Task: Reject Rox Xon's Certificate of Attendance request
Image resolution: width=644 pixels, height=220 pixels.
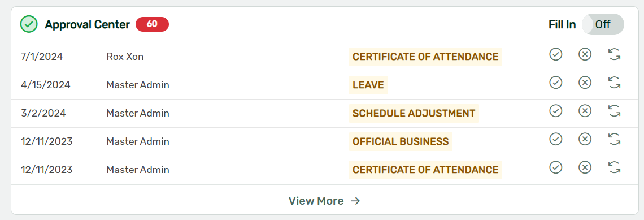Action: click(585, 54)
